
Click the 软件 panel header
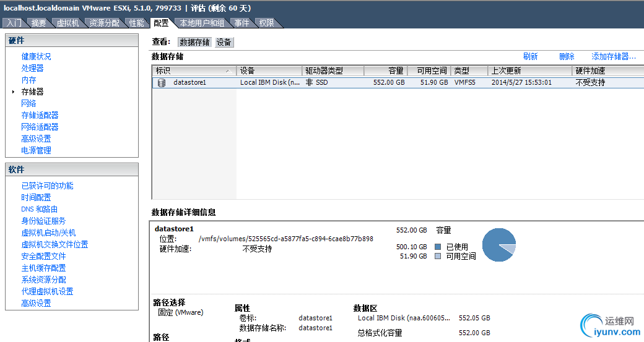(72, 170)
